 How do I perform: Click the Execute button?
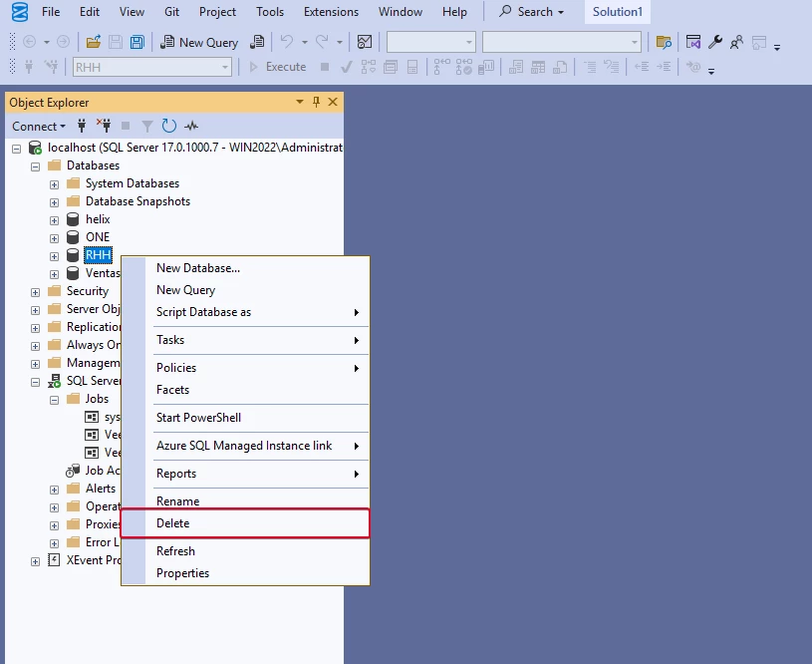[x=278, y=67]
